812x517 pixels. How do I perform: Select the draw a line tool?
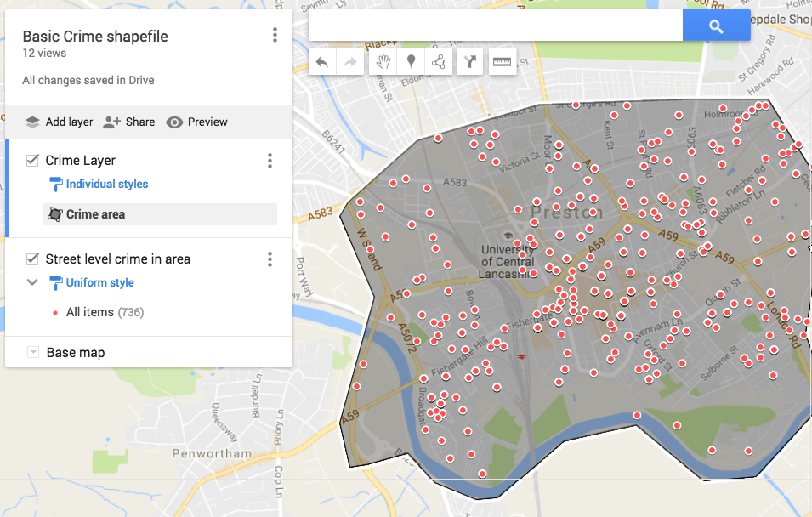[439, 62]
